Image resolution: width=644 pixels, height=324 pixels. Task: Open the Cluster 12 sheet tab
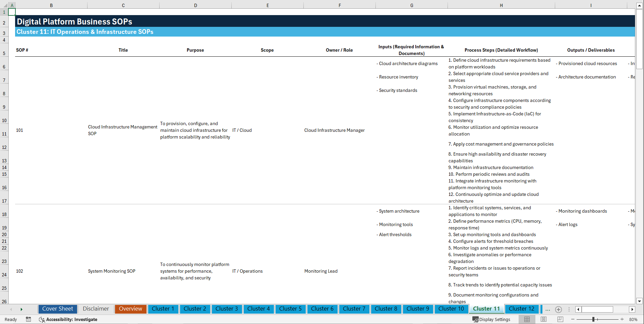tap(522, 309)
